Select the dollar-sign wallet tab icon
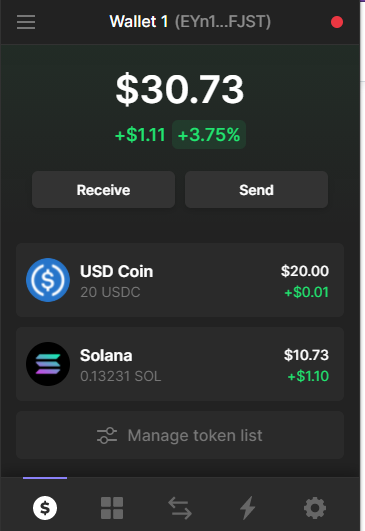 (45, 508)
